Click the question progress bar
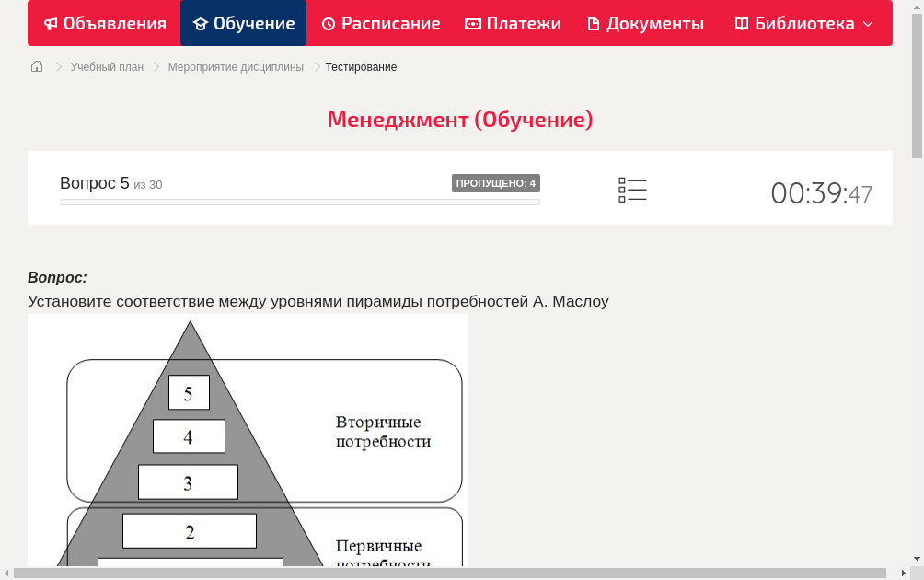Image resolution: width=924 pixels, height=580 pixels. click(299, 202)
